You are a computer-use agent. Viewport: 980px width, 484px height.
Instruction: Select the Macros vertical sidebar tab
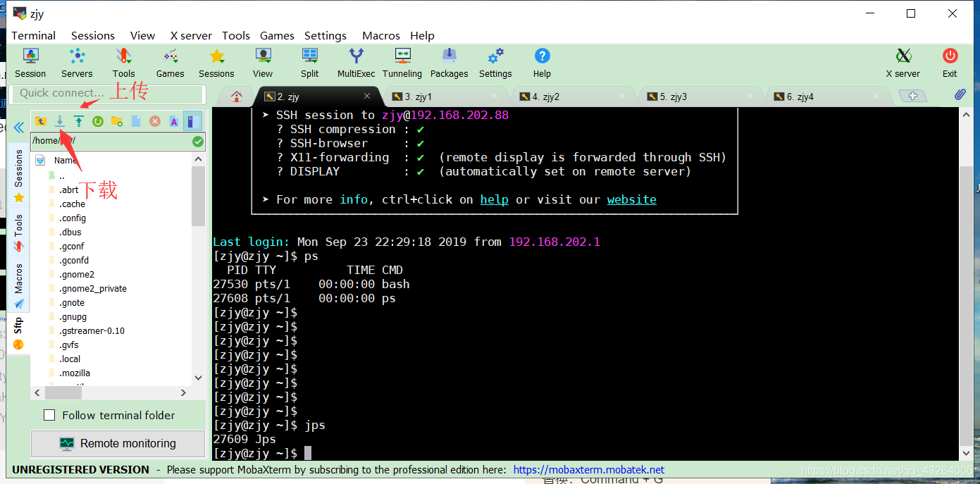coord(18,285)
